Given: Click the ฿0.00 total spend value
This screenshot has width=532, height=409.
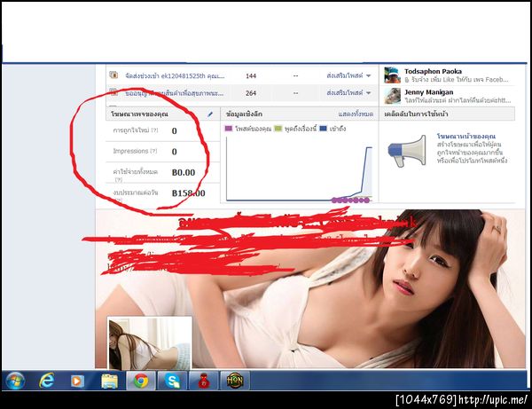Looking at the screenshot, I should pyautogui.click(x=184, y=172).
